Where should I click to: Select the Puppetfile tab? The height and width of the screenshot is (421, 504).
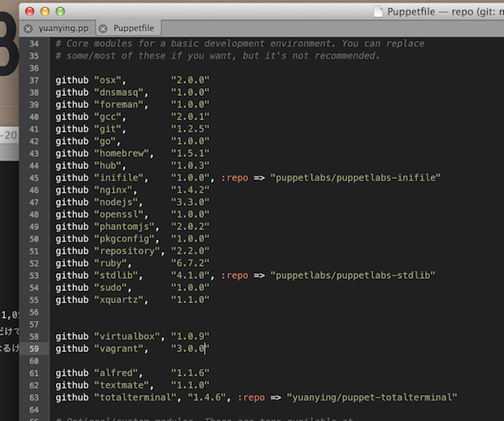point(133,28)
